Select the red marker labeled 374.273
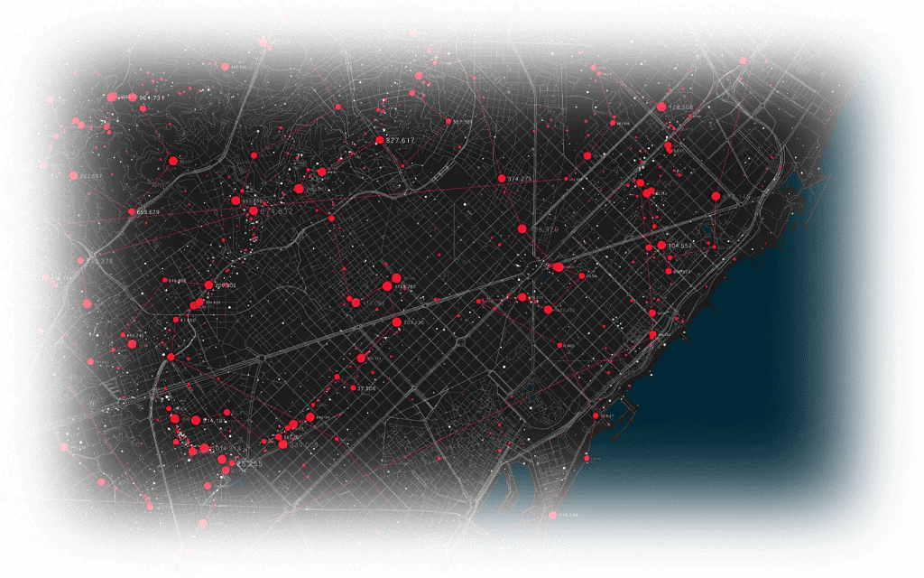Image resolution: width=924 pixels, height=578 pixels. 502,179
